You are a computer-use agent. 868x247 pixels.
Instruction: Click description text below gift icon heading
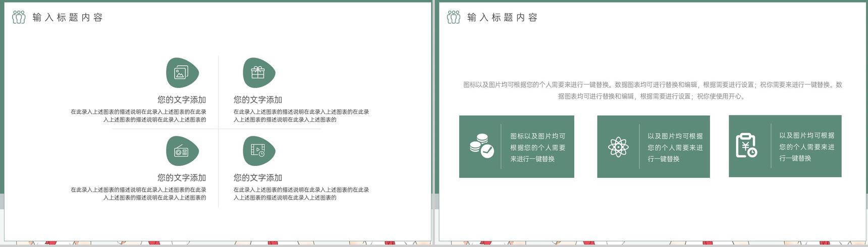[x=301, y=116]
